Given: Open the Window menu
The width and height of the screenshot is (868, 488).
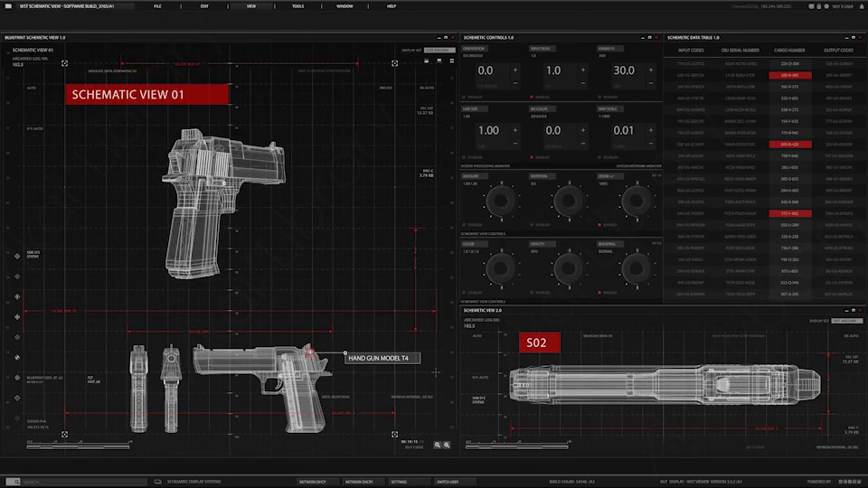Looking at the screenshot, I should tap(344, 6).
